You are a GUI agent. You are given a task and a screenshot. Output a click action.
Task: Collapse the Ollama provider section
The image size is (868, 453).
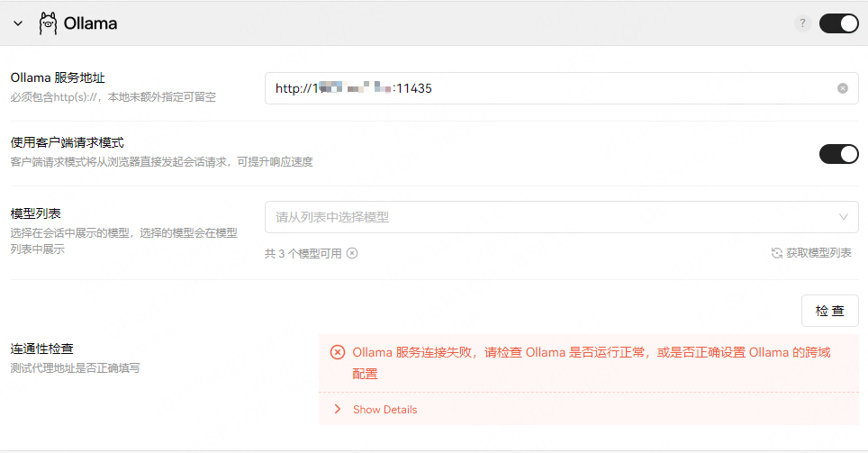click(18, 23)
